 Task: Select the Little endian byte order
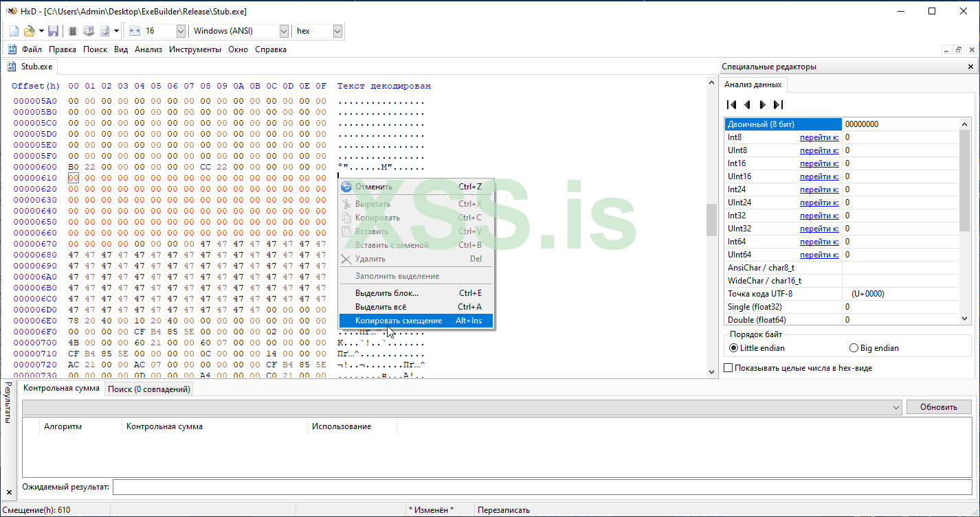click(x=734, y=348)
